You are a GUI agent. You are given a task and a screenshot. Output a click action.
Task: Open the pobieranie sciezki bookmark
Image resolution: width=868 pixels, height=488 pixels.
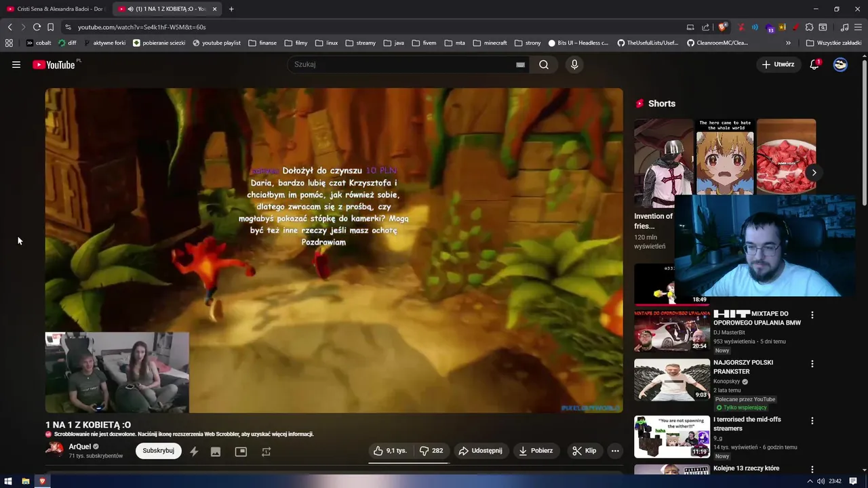pyautogui.click(x=159, y=43)
